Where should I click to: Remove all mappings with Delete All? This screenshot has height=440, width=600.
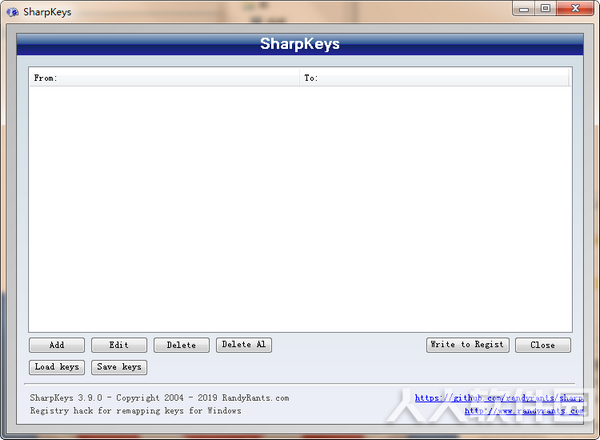[x=244, y=345]
